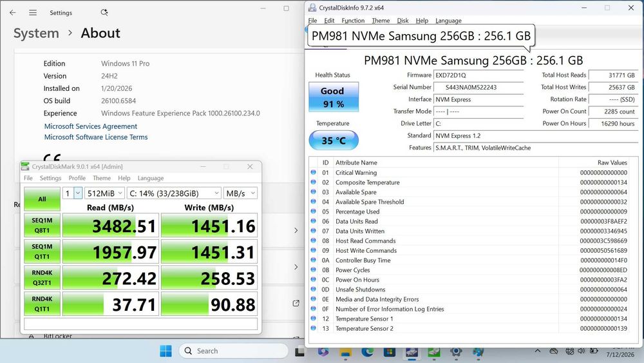Image resolution: width=644 pixels, height=363 pixels.
Task: Open the volume speaker tray icon
Action: (x=581, y=351)
